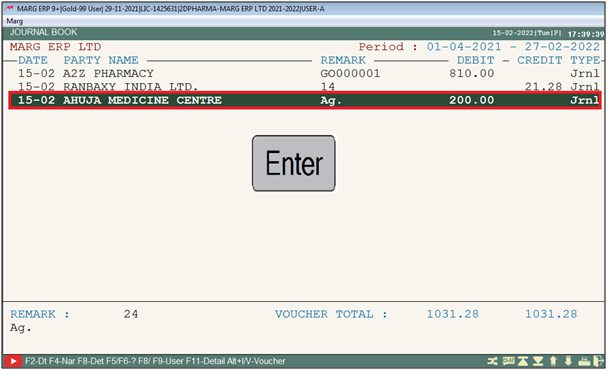Select the AHUJA MEDICINE CENTRE row
608x370 pixels.
coord(305,100)
